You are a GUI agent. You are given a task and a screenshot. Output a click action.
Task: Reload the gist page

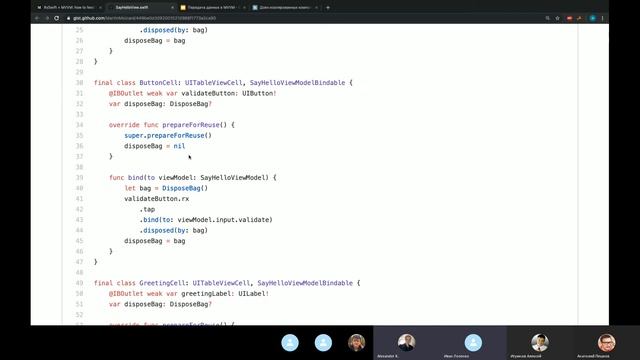pos(57,18)
